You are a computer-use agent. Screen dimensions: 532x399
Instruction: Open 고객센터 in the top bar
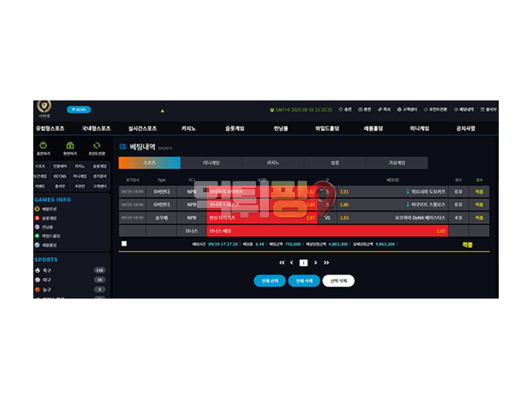407,110
